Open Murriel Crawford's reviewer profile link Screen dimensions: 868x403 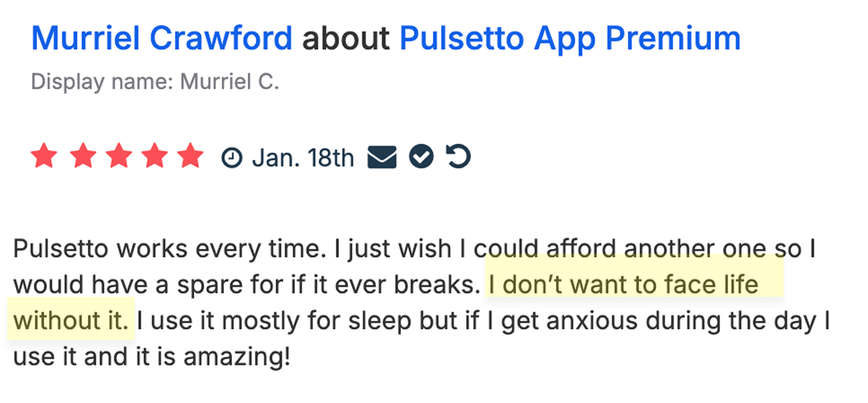pos(162,38)
